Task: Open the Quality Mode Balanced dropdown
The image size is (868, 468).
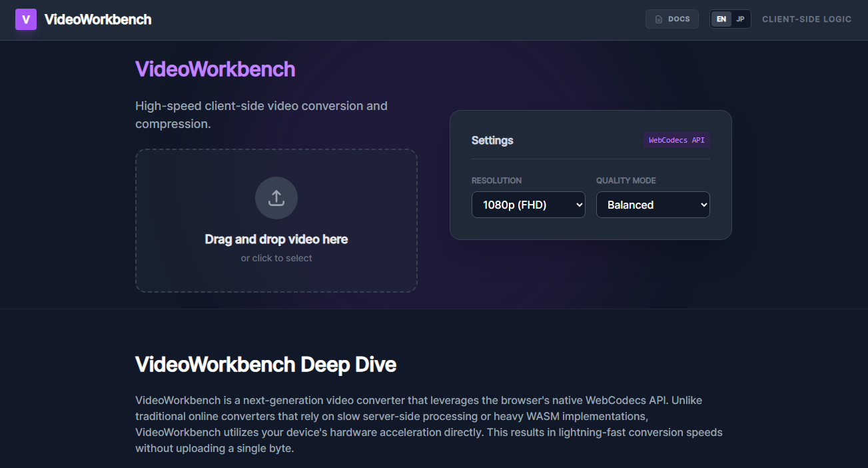Action: point(653,205)
